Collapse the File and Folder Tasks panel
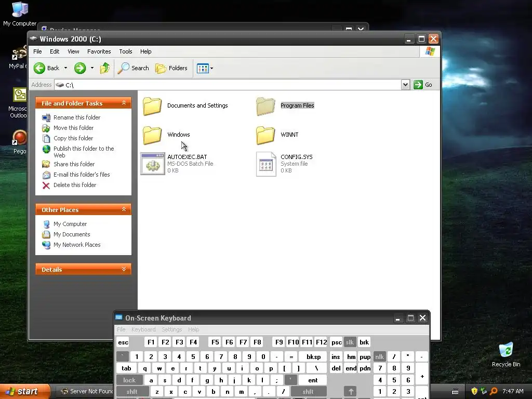532x399 pixels. click(124, 103)
